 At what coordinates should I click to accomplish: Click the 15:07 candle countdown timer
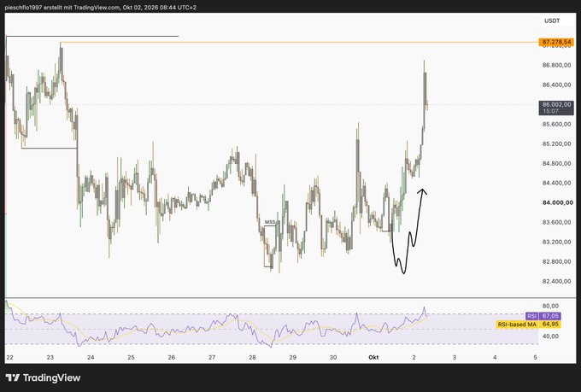(550, 111)
